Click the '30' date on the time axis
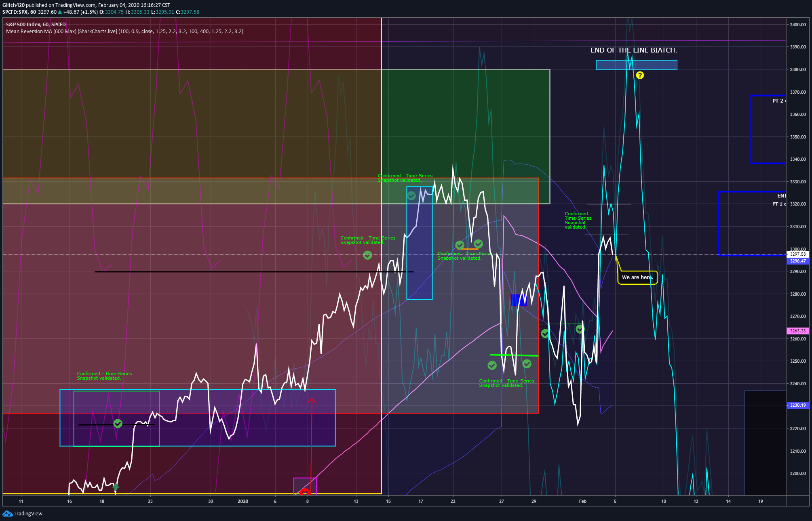The image size is (812, 521). pyautogui.click(x=211, y=501)
